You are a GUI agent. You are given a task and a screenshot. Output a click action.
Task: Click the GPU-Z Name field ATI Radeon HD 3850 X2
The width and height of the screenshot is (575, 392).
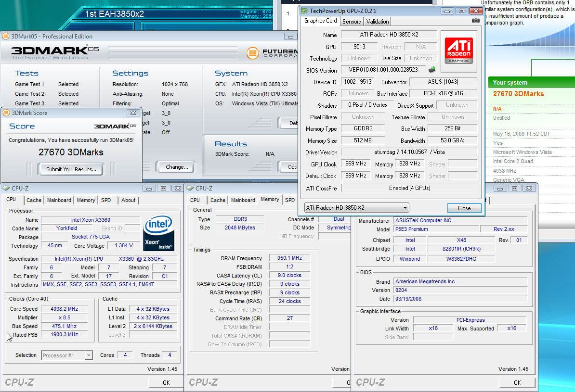389,35
